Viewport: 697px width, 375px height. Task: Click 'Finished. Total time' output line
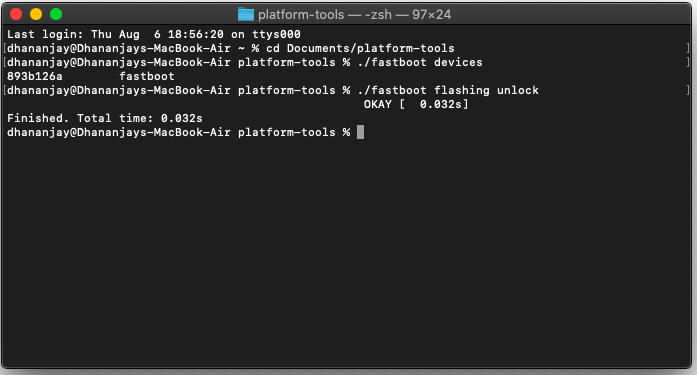click(104, 118)
